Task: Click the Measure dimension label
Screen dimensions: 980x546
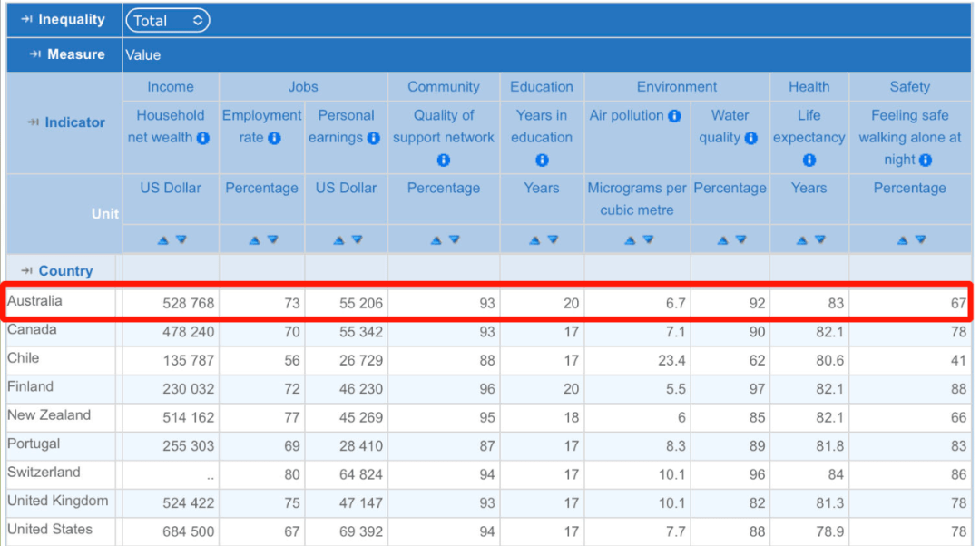Action: point(67,54)
